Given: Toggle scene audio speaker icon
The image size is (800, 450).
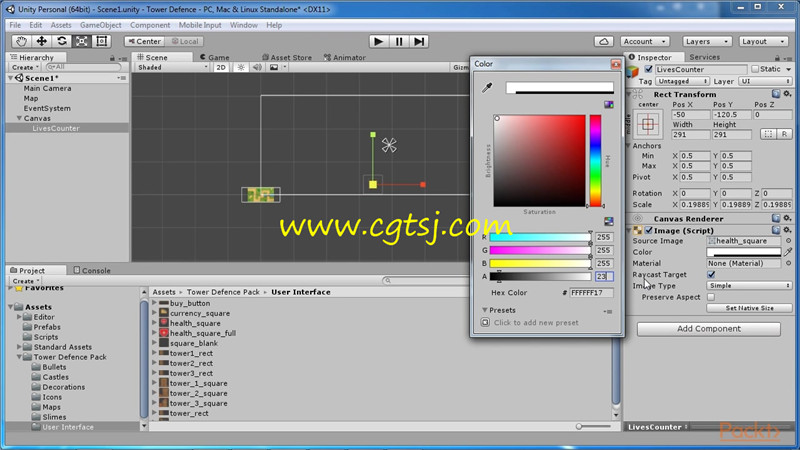Looking at the screenshot, I should click(x=257, y=67).
